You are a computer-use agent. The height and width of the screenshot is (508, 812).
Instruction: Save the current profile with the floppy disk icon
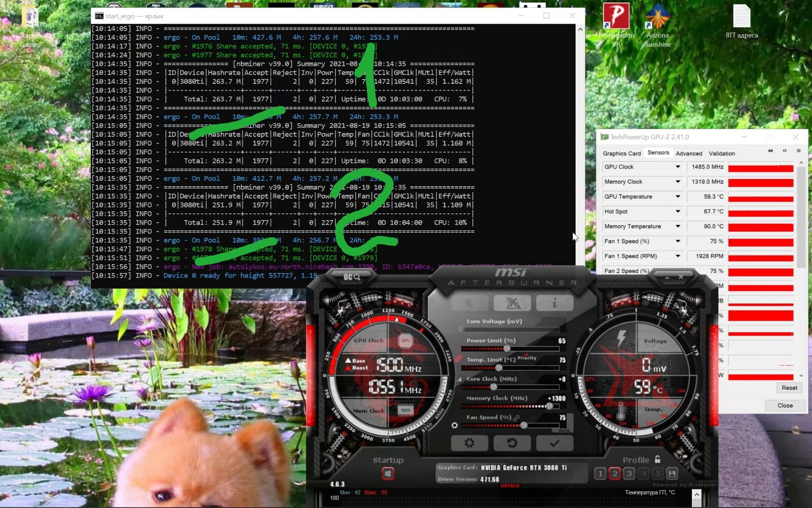pos(672,473)
